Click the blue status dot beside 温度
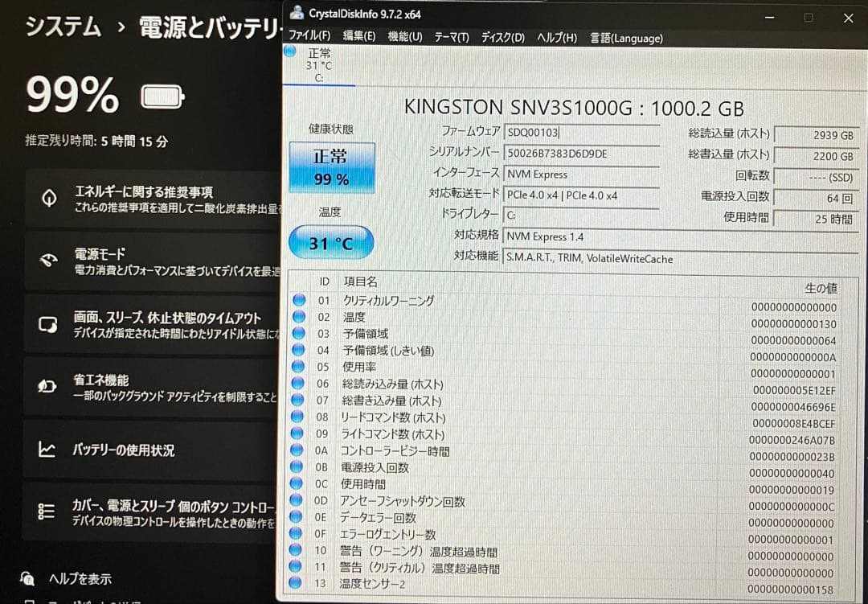Viewport: 868px width, 604px height. 299,316
